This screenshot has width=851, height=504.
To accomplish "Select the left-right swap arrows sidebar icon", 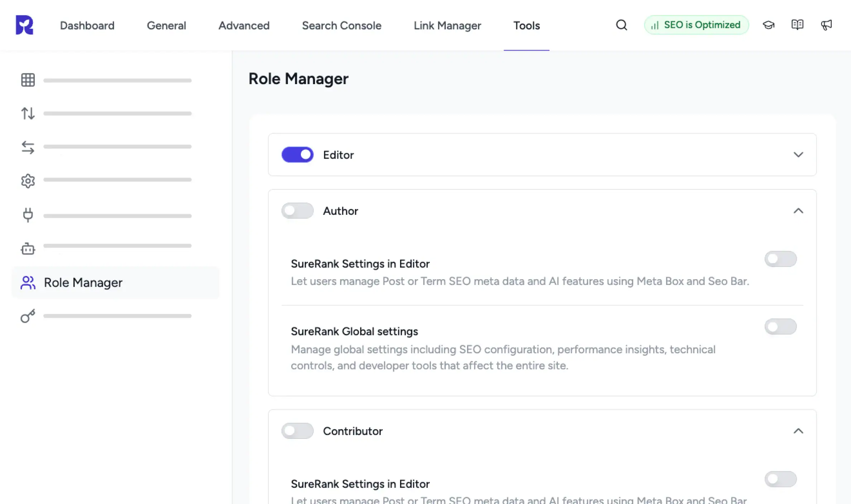I will [x=28, y=147].
